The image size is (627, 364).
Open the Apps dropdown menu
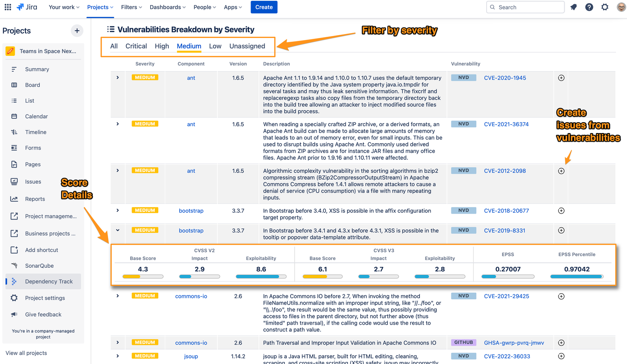(x=233, y=7)
